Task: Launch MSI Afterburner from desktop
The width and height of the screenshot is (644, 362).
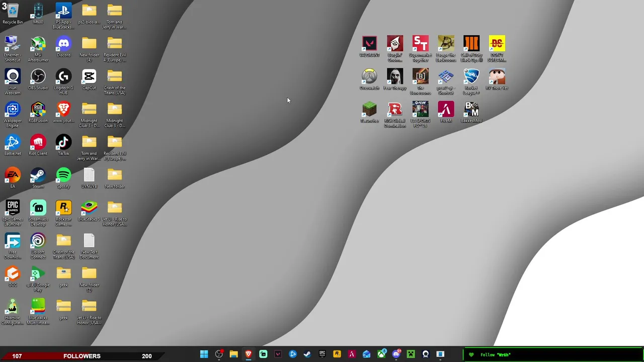Action: [x=38, y=49]
